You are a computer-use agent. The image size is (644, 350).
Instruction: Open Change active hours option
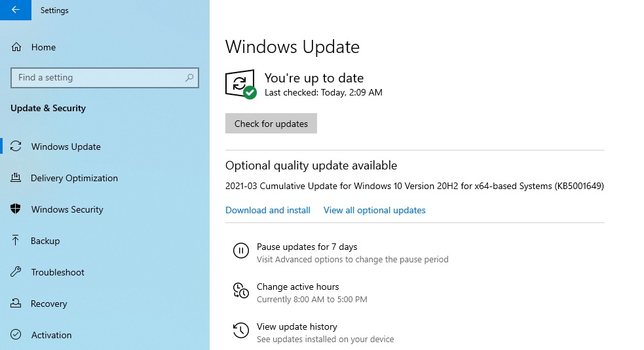click(298, 287)
